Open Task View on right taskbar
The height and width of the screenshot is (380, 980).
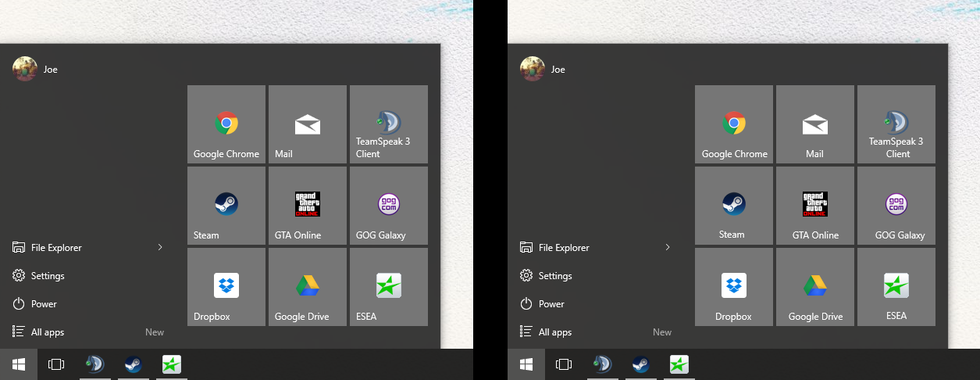(564, 364)
